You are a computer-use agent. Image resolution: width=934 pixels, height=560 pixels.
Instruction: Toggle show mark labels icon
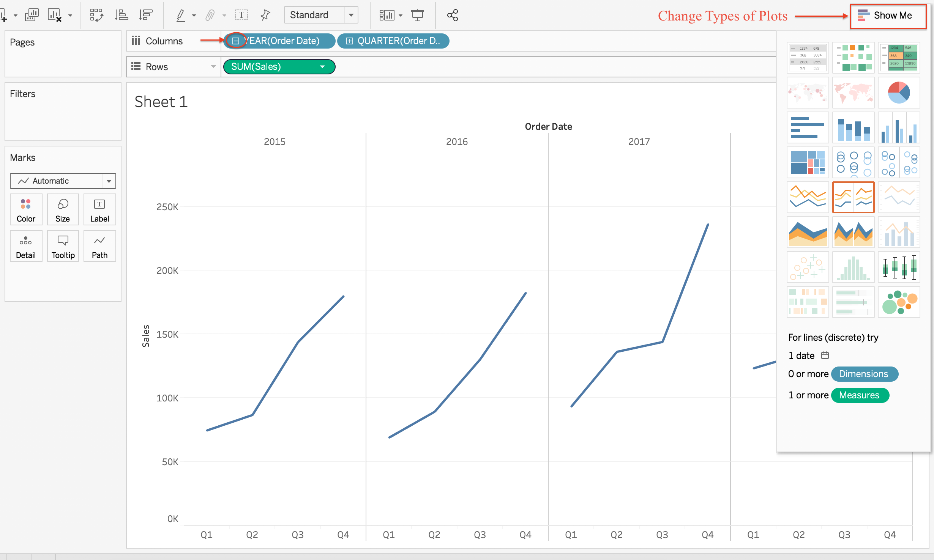[x=241, y=15]
